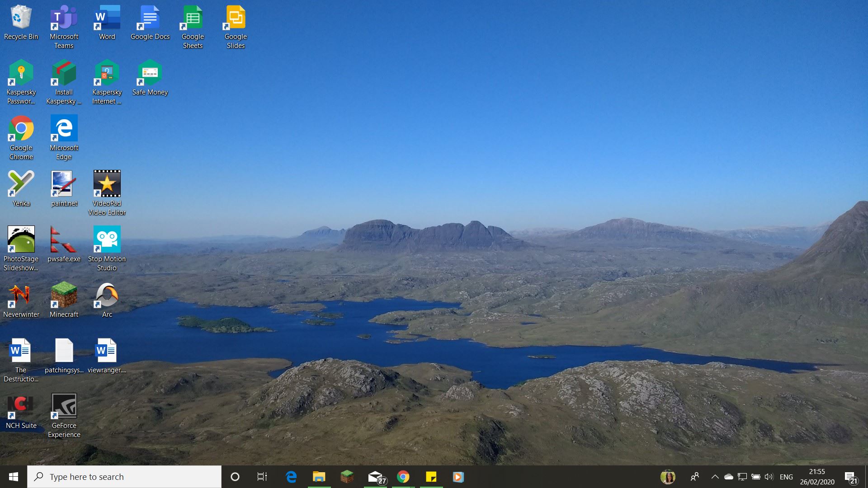Open Task View from taskbar
The height and width of the screenshot is (488, 868).
pyautogui.click(x=262, y=477)
